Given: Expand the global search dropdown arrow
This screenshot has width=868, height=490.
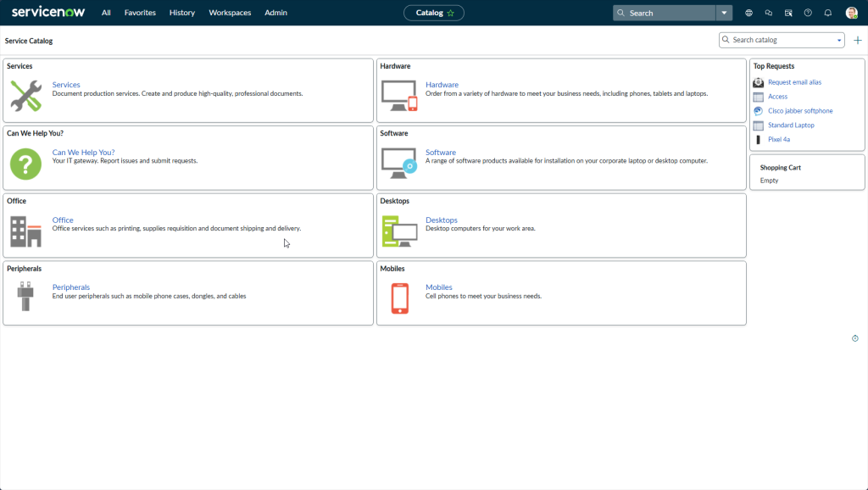Looking at the screenshot, I should pyautogui.click(x=723, y=13).
